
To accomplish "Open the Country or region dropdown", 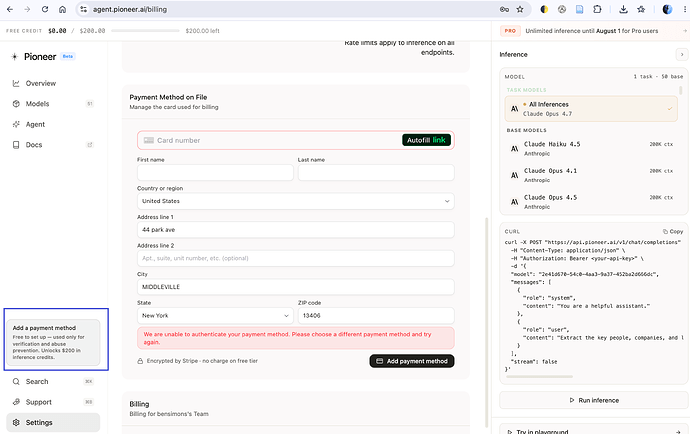I will (x=296, y=201).
